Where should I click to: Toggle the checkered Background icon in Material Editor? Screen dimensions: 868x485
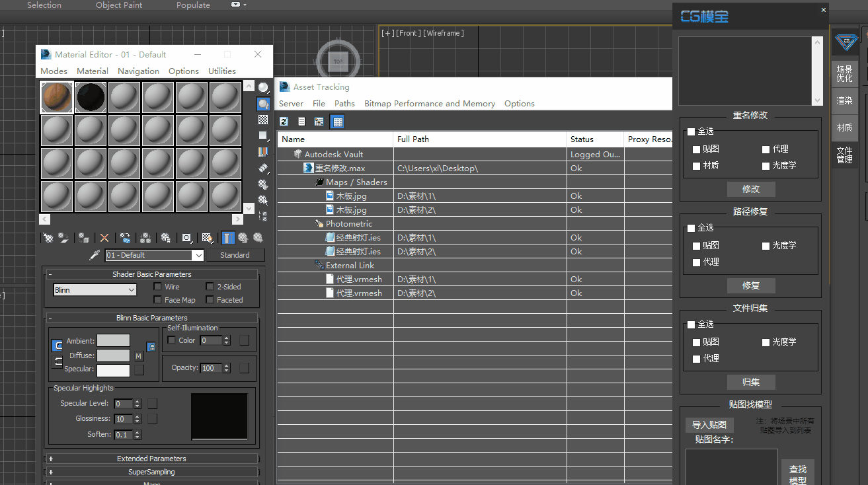(x=263, y=120)
